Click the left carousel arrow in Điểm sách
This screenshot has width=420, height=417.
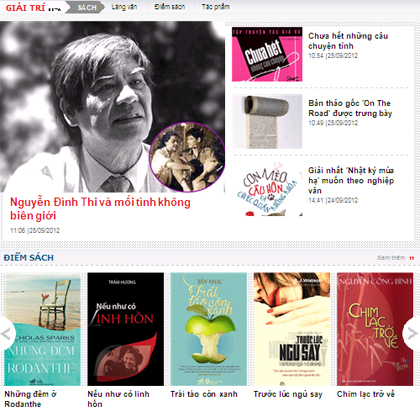click(x=7, y=333)
